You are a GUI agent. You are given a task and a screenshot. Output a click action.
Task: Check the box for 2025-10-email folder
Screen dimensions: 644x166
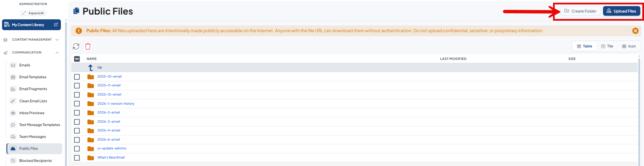(x=77, y=77)
